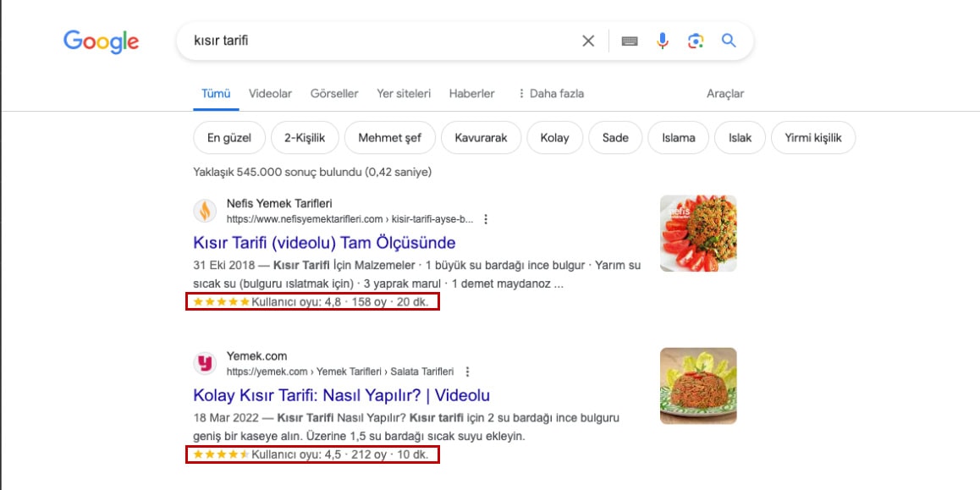Image resolution: width=980 pixels, height=490 pixels.
Task: Open three-dot menu for Yemek.com result
Action: click(467, 372)
